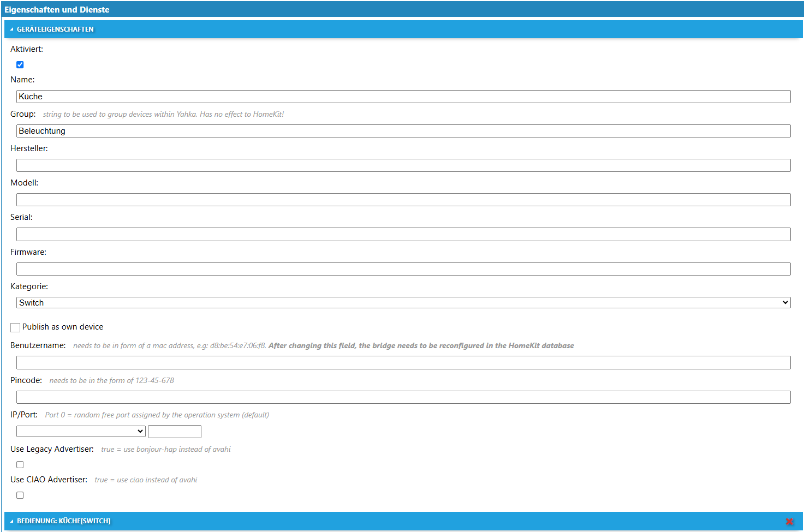804x532 pixels.
Task: Enable Use CIAO Advertiser checkbox
Action: pos(20,495)
